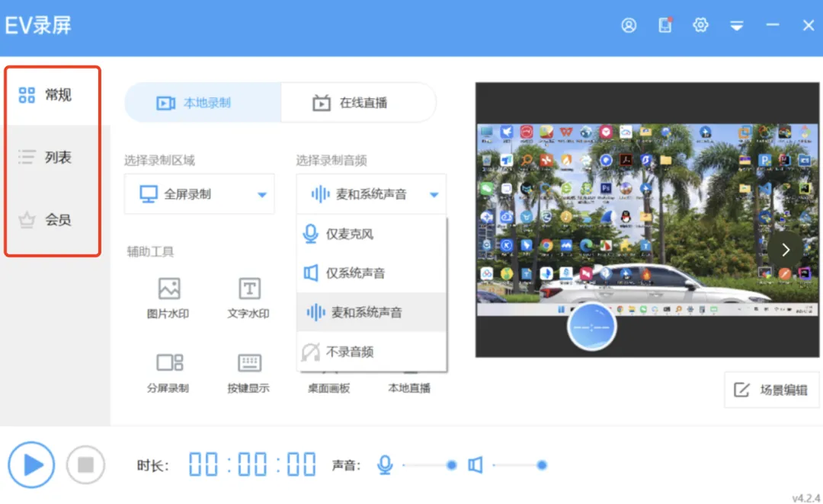Click the blue circular overlay on preview

tap(591, 327)
